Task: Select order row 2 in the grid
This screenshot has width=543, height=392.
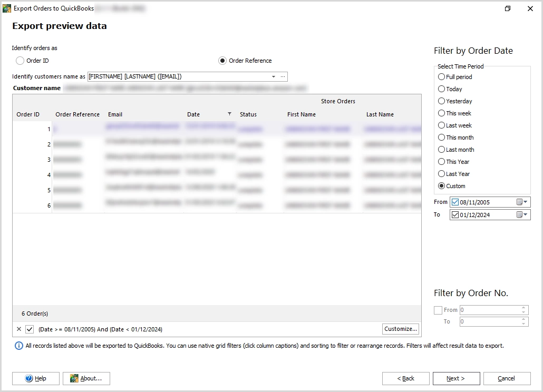Action: [x=217, y=144]
